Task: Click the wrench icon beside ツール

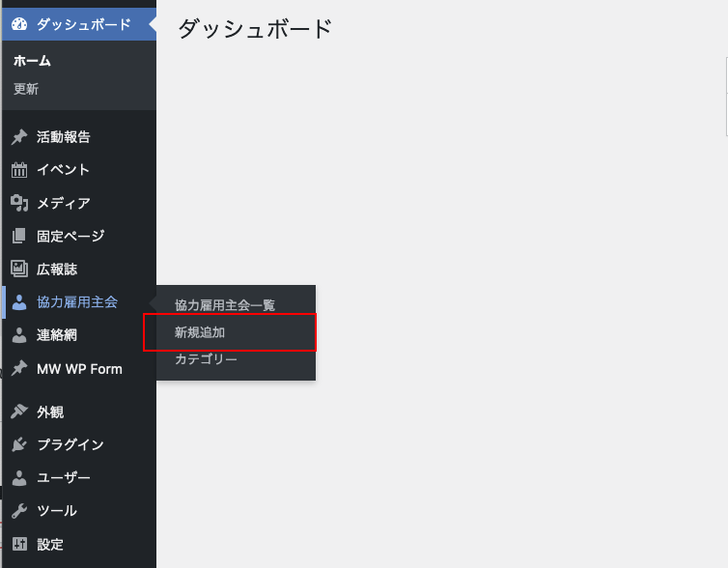Action: pyautogui.click(x=19, y=511)
